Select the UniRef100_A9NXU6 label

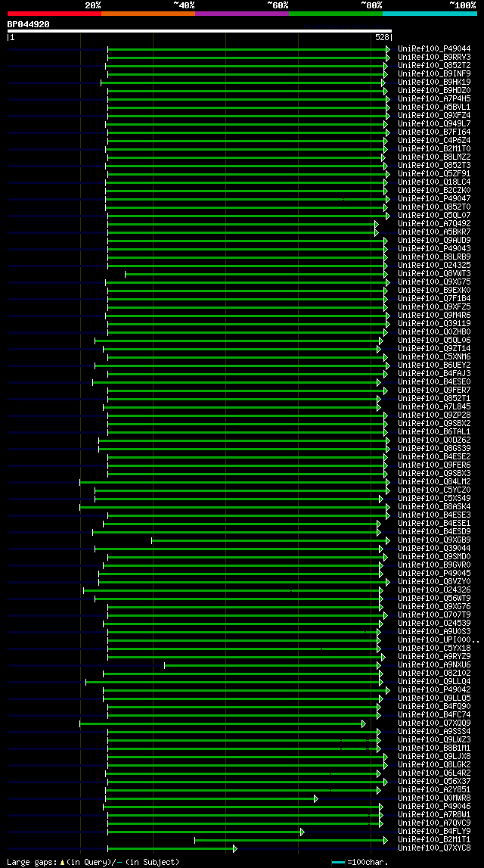click(x=434, y=665)
